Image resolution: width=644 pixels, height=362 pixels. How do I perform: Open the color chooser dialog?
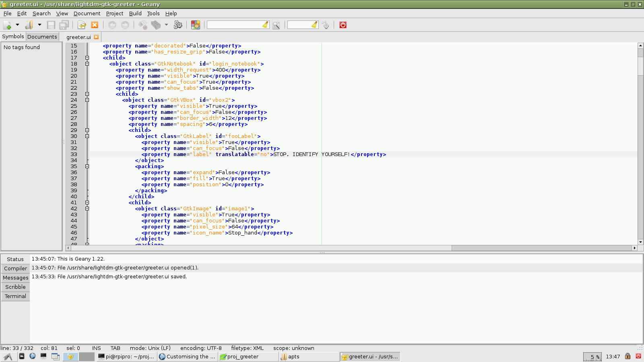pyautogui.click(x=196, y=25)
